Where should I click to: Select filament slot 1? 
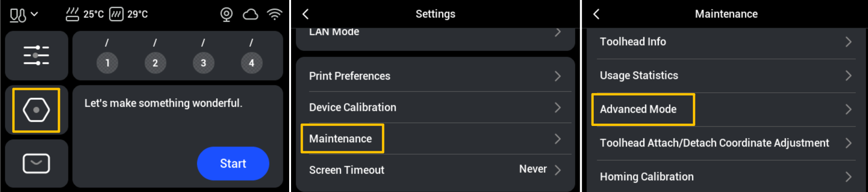107,63
